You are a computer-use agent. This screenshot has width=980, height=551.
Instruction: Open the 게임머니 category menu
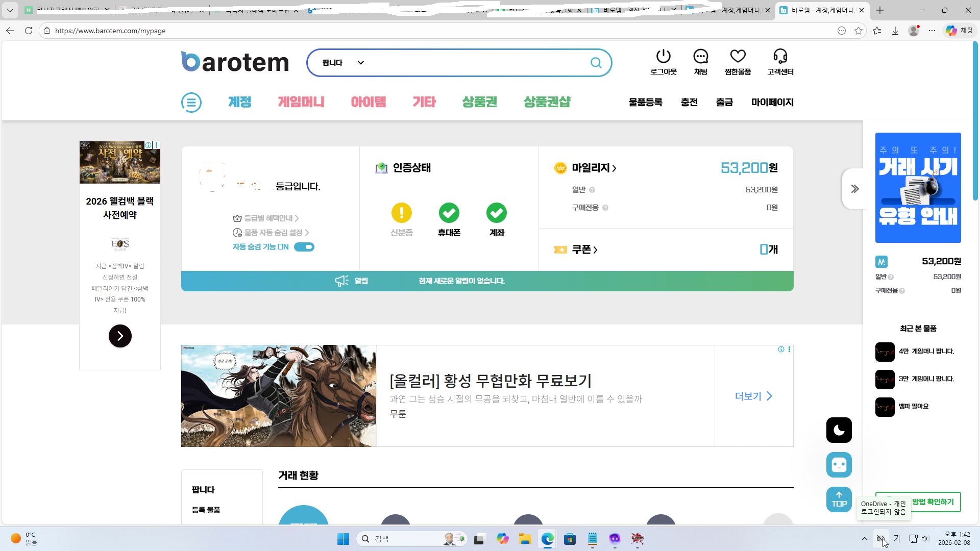301,102
